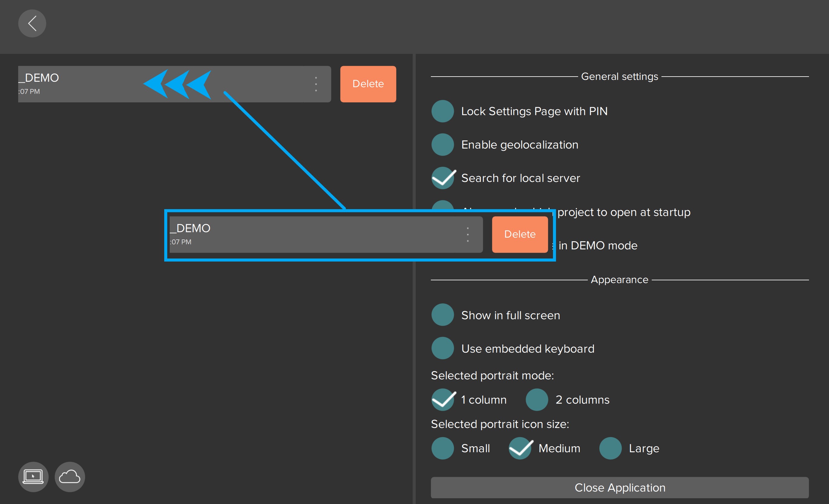Choose Small portrait icon size
829x504 pixels.
442,448
